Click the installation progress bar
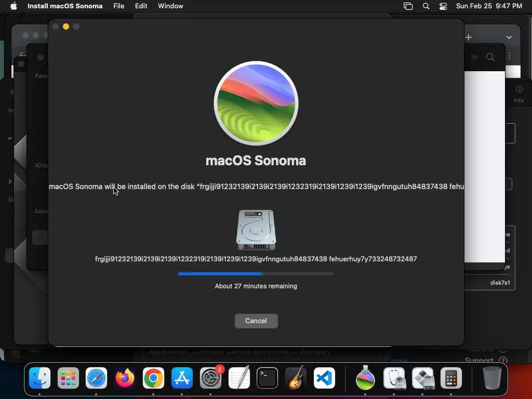 coord(256,273)
